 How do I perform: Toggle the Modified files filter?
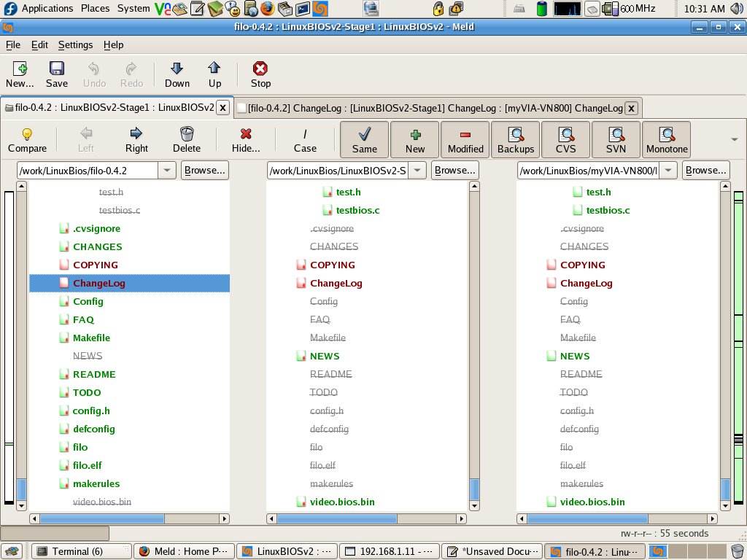pos(465,139)
